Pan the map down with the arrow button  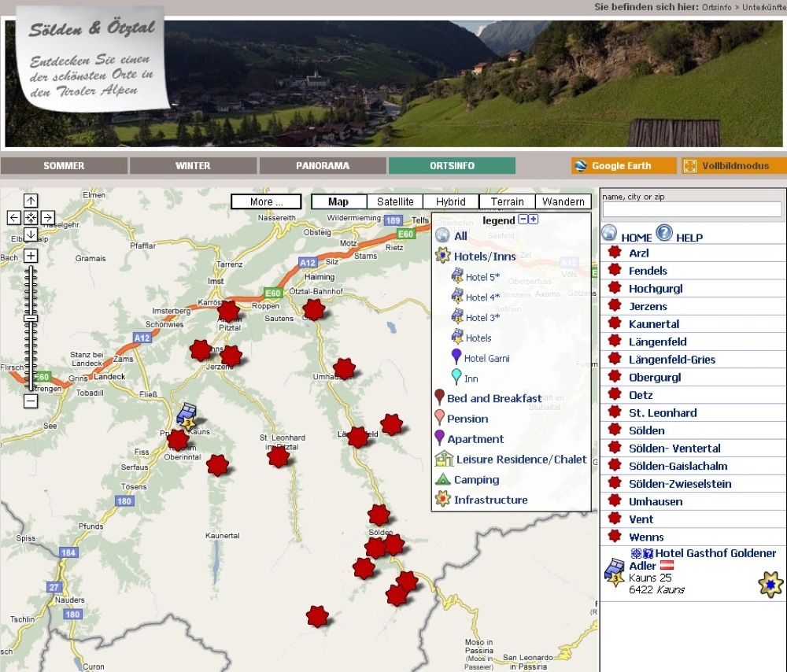[31, 234]
